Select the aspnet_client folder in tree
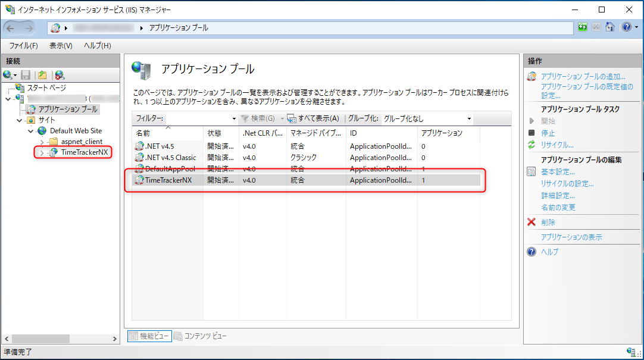 (x=82, y=142)
